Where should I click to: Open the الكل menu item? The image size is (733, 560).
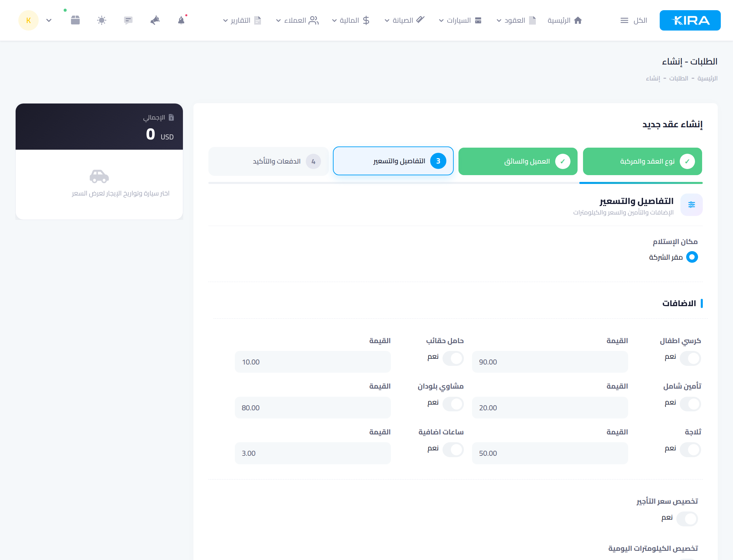pyautogui.click(x=634, y=20)
